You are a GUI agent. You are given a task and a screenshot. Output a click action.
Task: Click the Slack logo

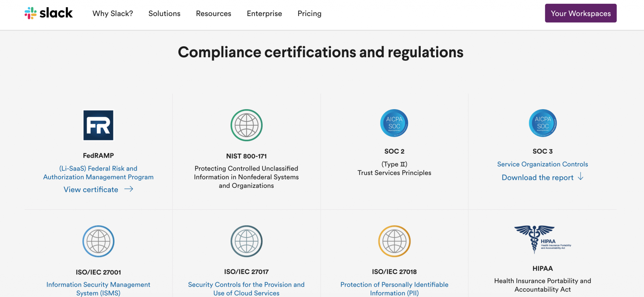pos(48,13)
